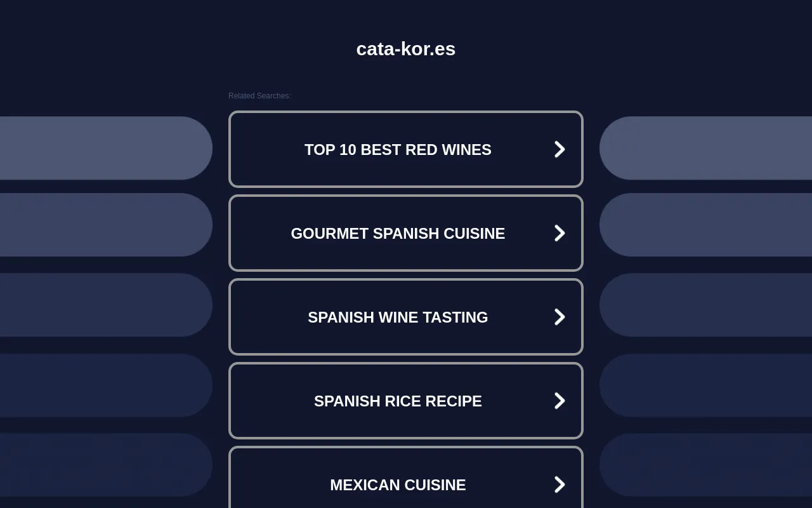This screenshot has width=812, height=508.
Task: Click left pill shape beside Top 10 Best Red Wines
Action: tap(105, 148)
